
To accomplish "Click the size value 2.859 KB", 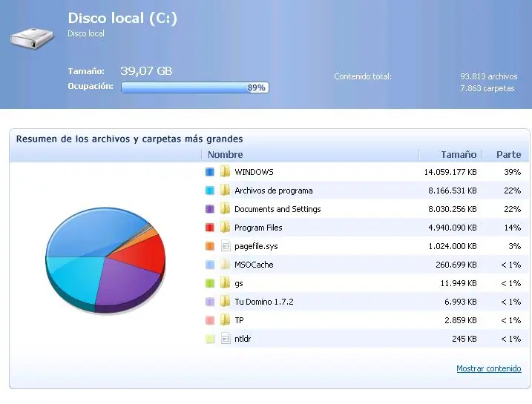I will tap(461, 320).
